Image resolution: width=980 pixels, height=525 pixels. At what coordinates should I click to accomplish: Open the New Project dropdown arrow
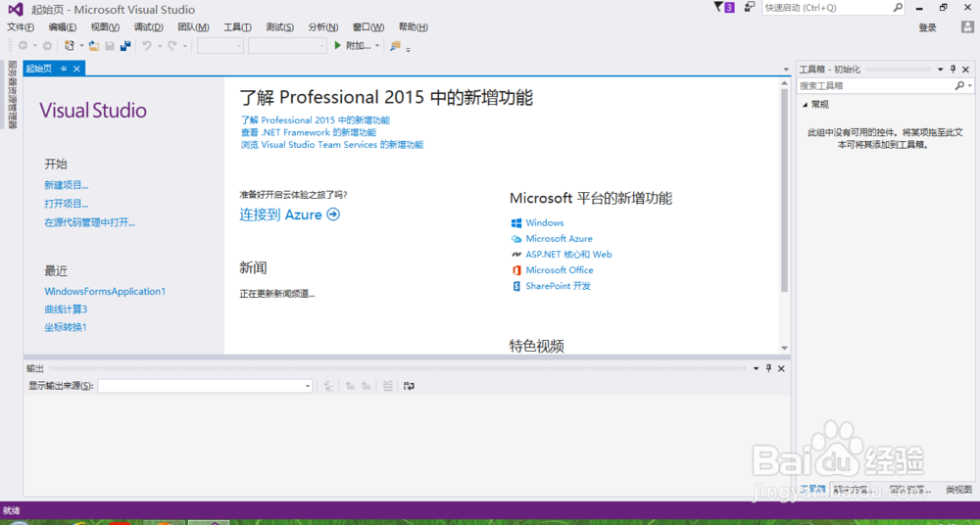(x=81, y=46)
